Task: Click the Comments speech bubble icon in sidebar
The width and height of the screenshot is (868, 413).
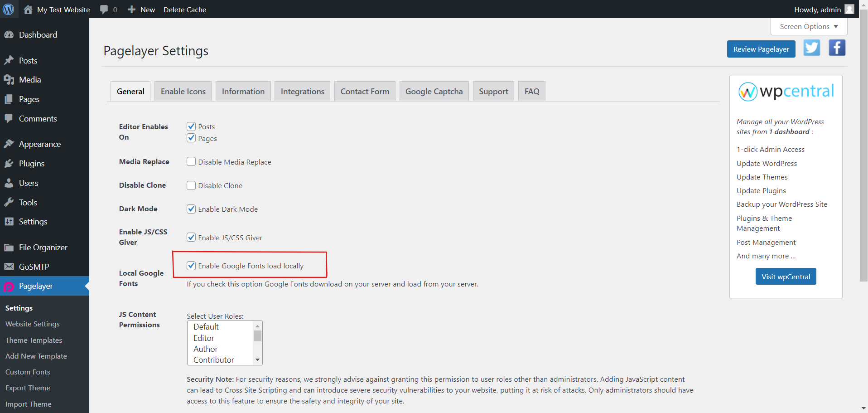Action: tap(10, 118)
